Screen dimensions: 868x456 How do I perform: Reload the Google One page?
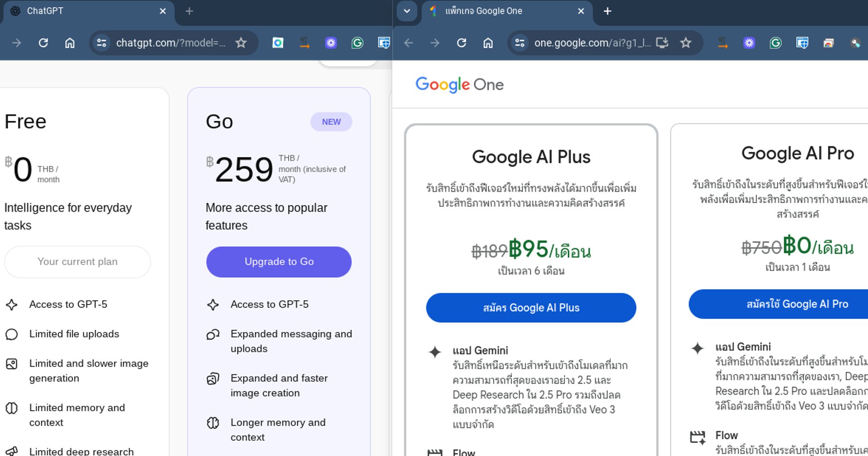461,43
